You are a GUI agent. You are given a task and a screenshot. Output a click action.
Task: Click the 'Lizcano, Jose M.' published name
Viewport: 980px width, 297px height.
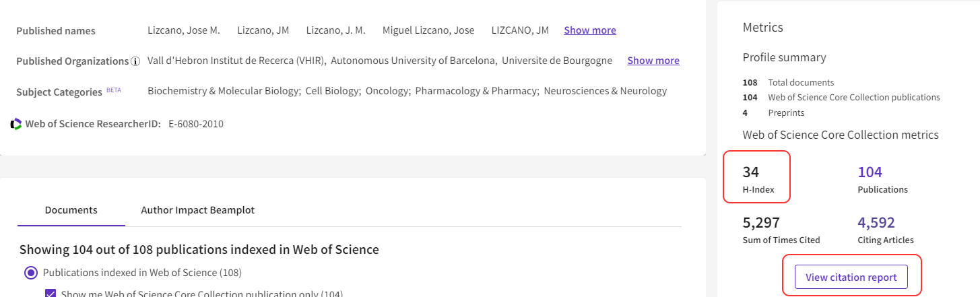(x=184, y=30)
